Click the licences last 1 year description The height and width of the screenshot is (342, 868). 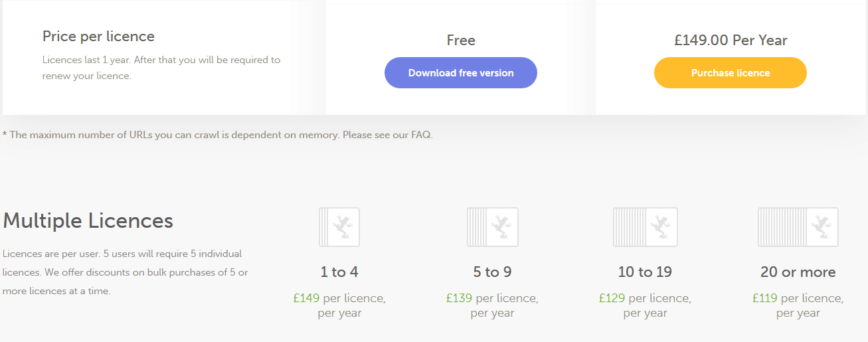coord(161,68)
